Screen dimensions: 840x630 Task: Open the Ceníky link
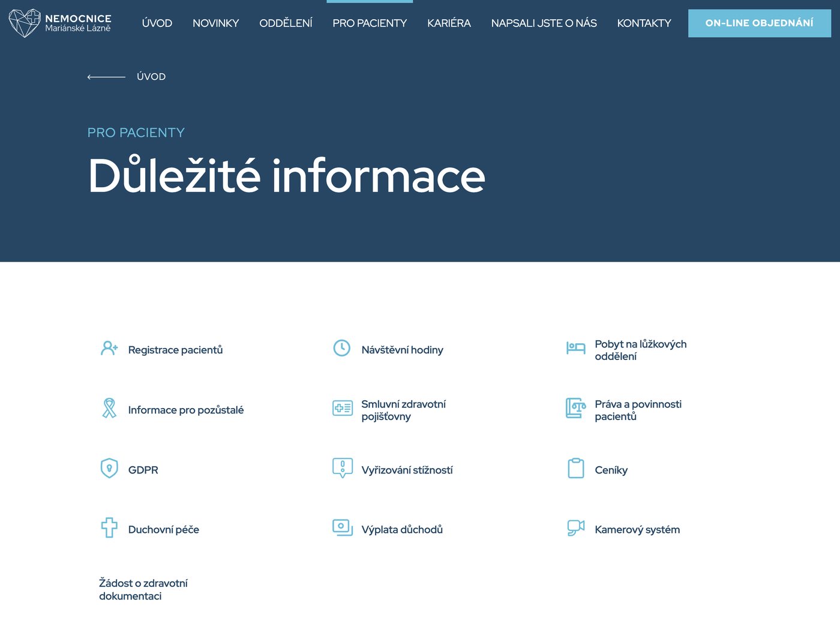pos(611,470)
